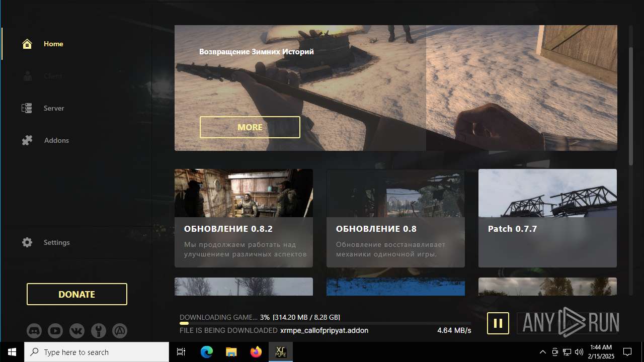The image size is (644, 362).
Task: Click MORE on the winter stories banner
Action: tap(250, 127)
